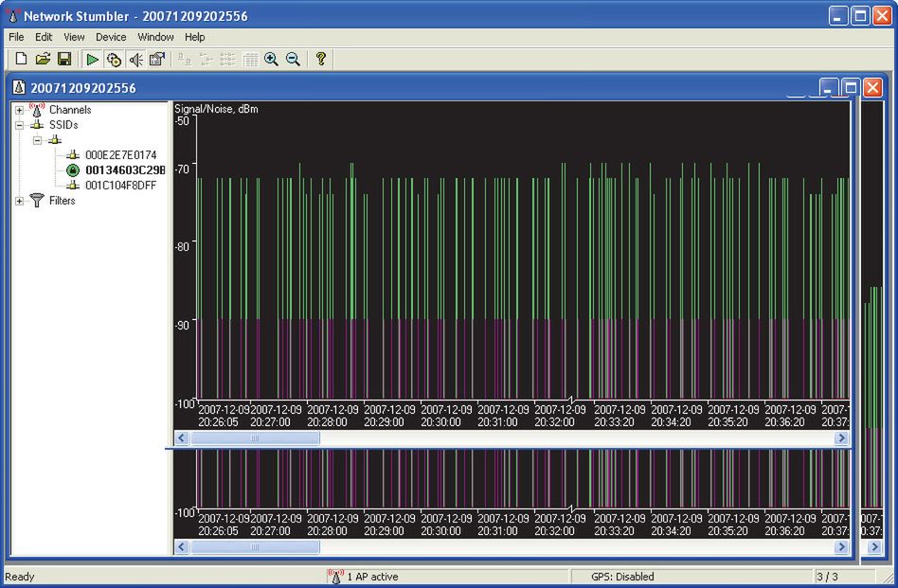
Task: Click the 20:30:00 time label on upper graph
Action: [x=441, y=422]
